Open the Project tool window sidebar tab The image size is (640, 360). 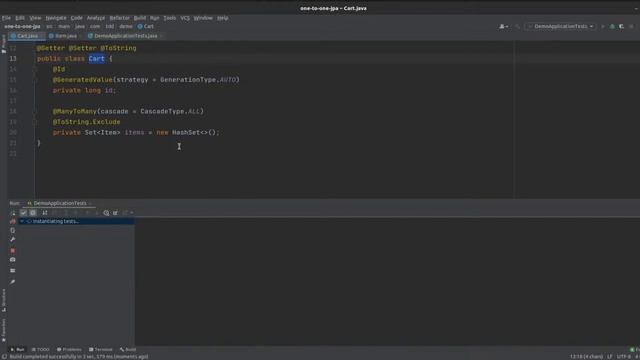point(4,44)
